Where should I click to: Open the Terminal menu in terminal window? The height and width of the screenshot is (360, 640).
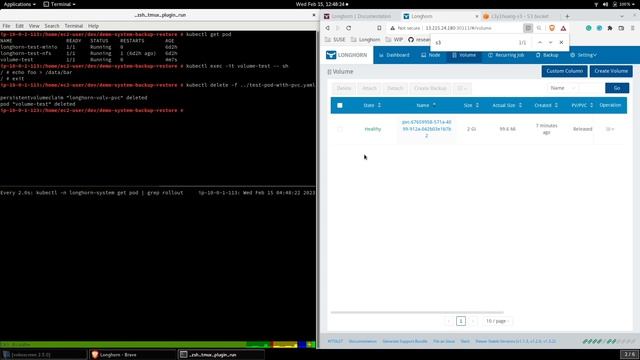click(x=73, y=26)
